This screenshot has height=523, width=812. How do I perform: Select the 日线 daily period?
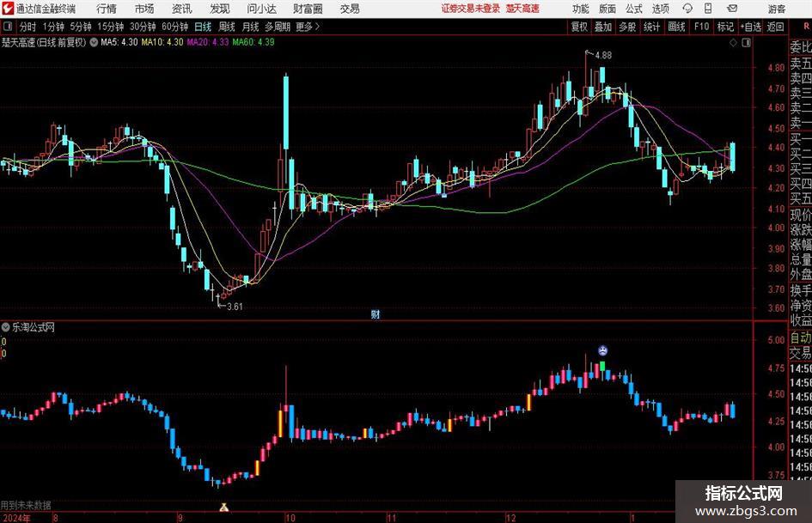(203, 27)
